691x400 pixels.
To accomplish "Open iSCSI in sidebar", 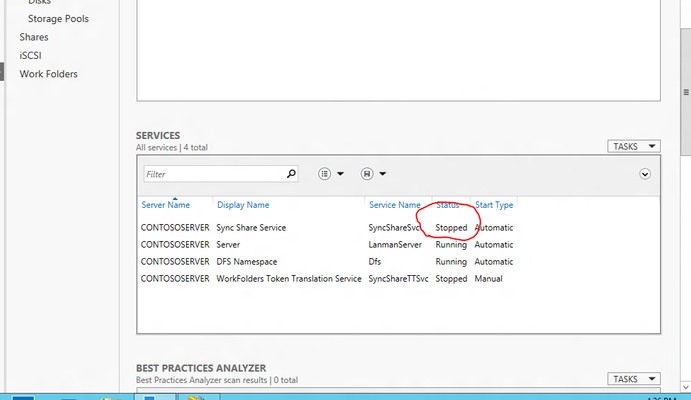I will (30, 56).
